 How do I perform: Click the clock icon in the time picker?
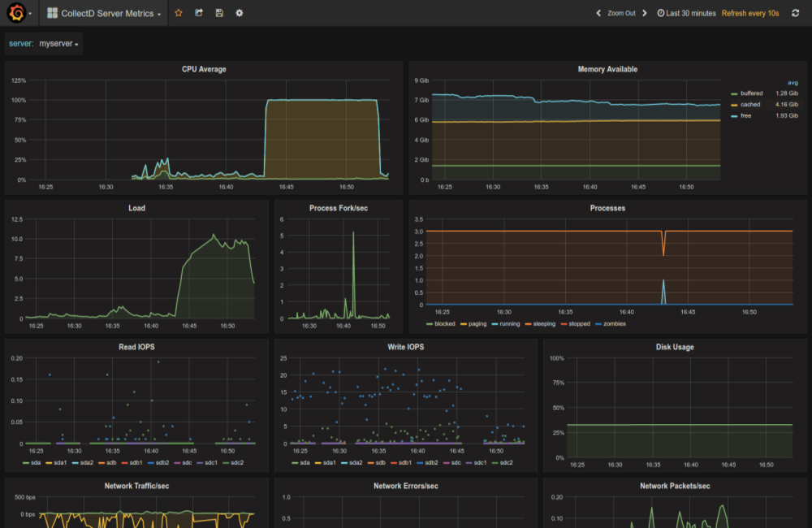661,13
